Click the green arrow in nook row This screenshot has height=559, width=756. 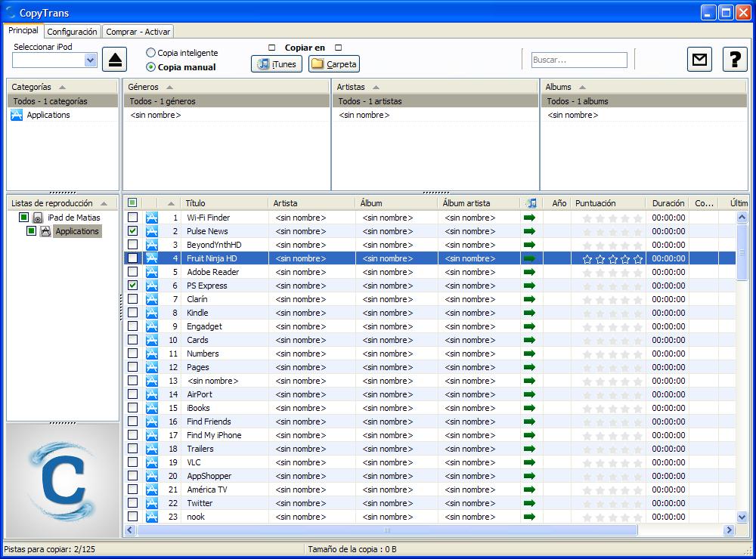529,517
